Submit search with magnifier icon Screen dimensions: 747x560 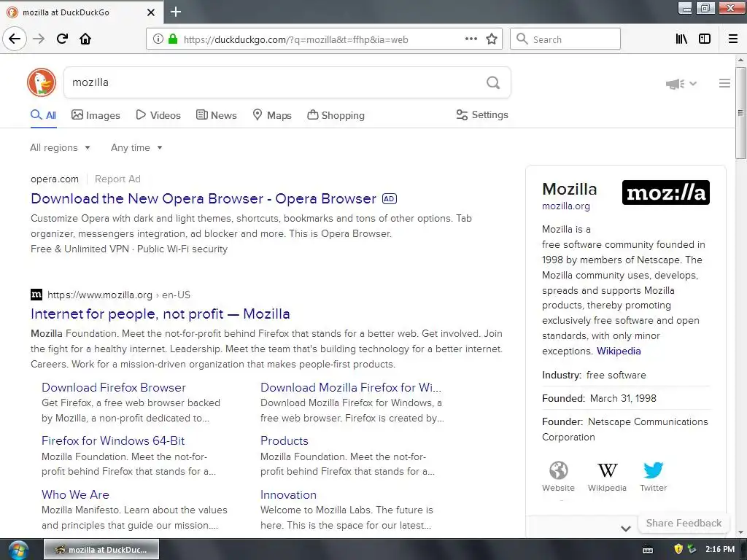493,83
